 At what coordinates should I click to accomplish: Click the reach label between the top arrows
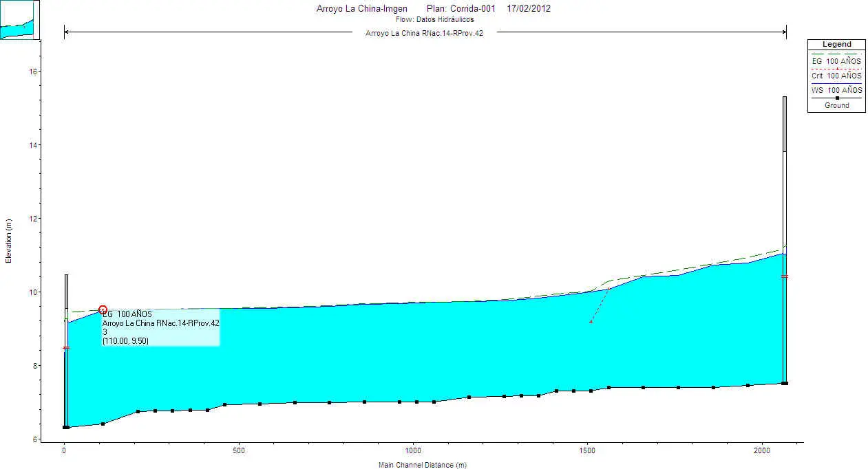424,33
